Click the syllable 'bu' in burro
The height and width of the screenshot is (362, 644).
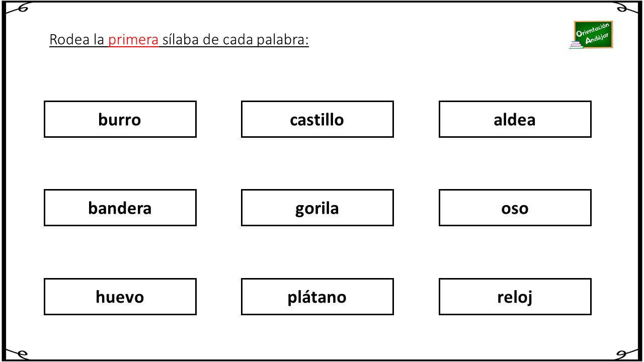[x=107, y=120]
